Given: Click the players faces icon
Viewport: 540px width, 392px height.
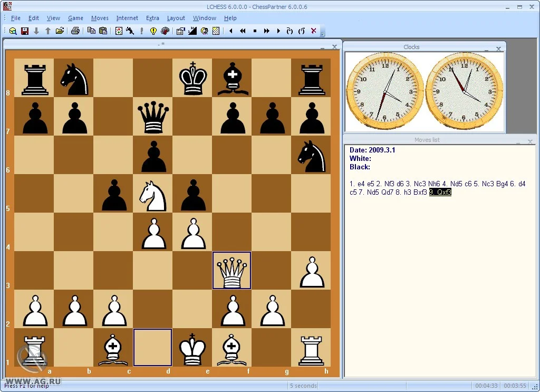Looking at the screenshot, I should (204, 31).
